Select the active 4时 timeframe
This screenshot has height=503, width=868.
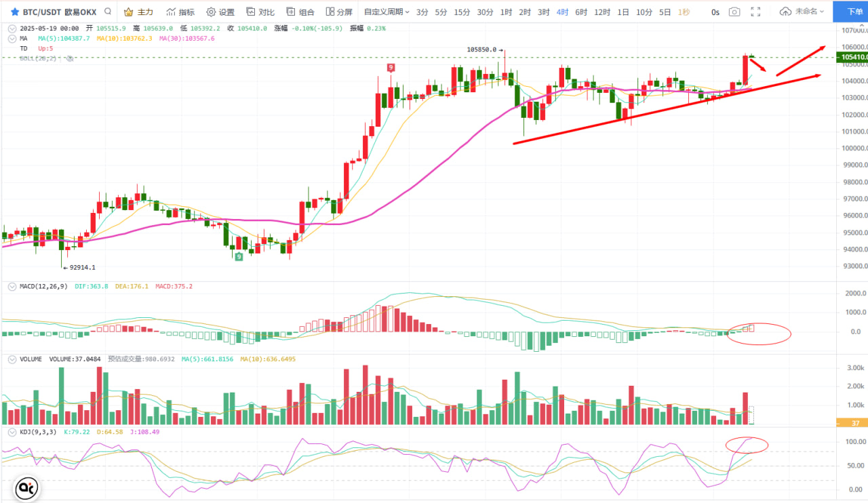point(563,12)
